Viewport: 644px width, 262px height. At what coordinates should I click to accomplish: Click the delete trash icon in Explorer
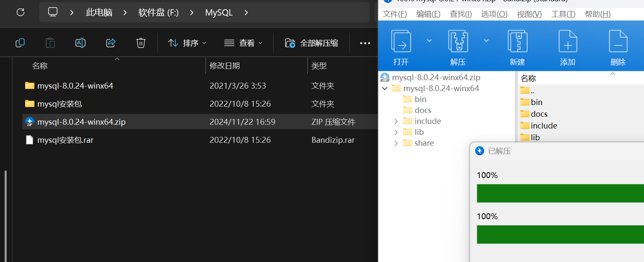click(x=141, y=43)
